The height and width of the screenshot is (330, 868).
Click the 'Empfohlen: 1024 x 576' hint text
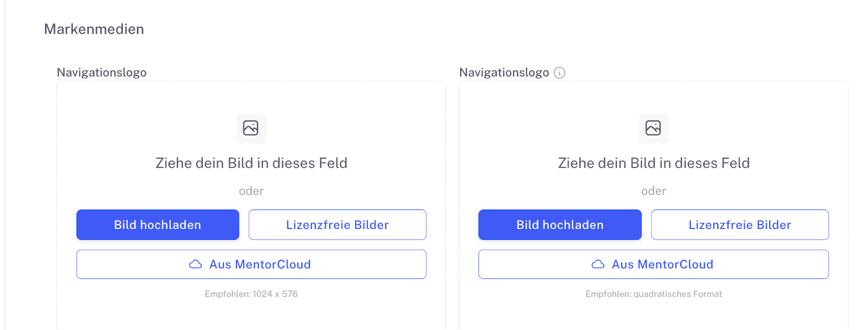[x=251, y=294]
